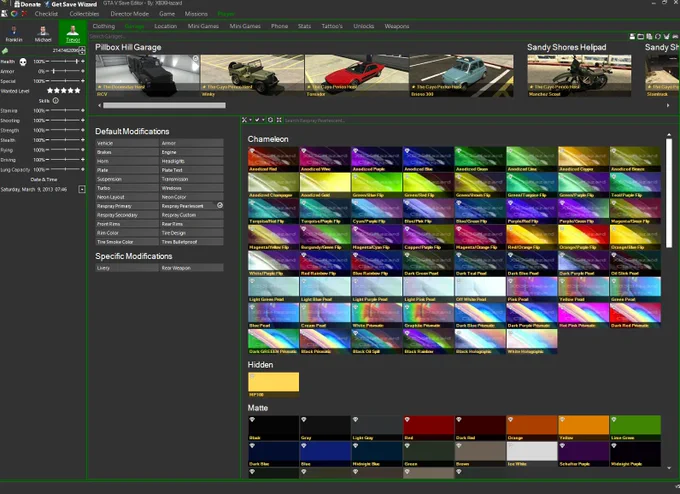This screenshot has height=494, width=680.
Task: Switch to the Tattoo's tab
Action: coord(332,26)
